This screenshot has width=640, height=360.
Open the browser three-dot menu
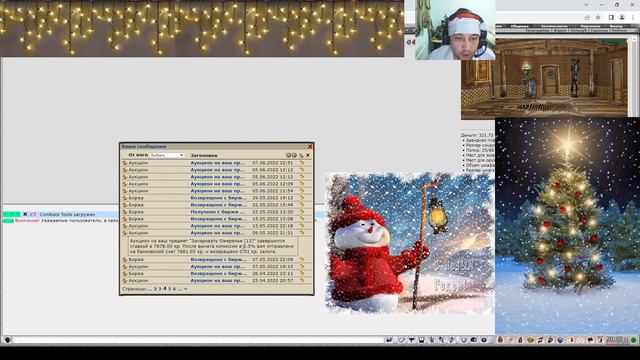[x=633, y=18]
